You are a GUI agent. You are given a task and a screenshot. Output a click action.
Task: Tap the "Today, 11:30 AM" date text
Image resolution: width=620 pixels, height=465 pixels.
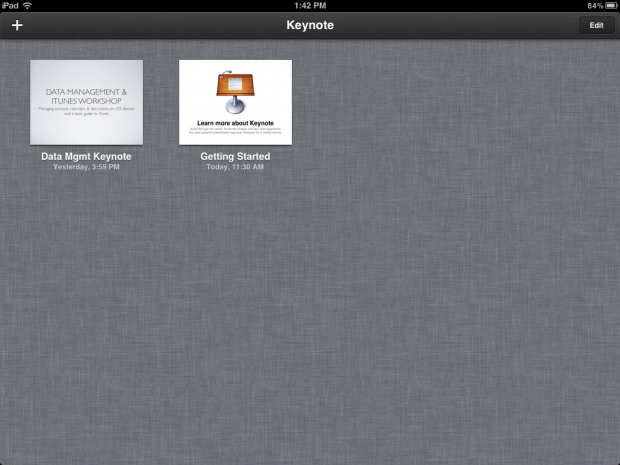[x=235, y=167]
